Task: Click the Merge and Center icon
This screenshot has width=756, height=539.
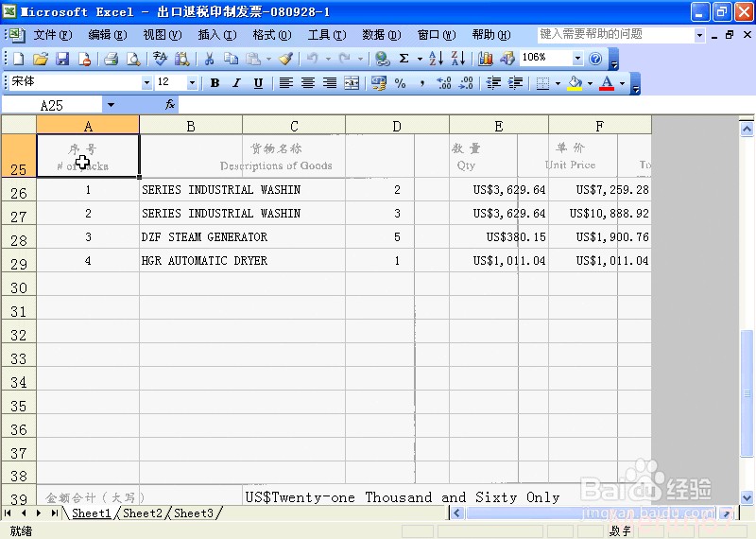Action: click(x=352, y=83)
